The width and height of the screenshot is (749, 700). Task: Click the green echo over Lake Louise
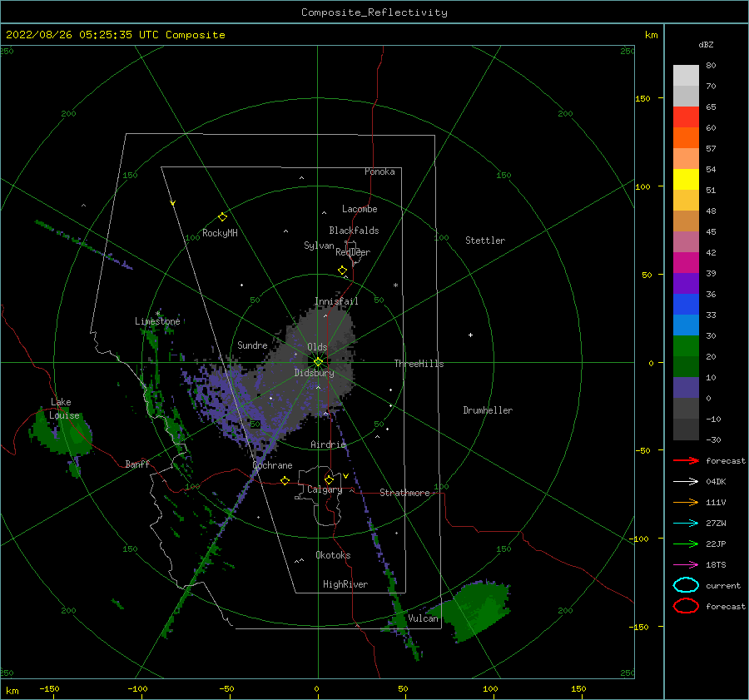(x=62, y=433)
